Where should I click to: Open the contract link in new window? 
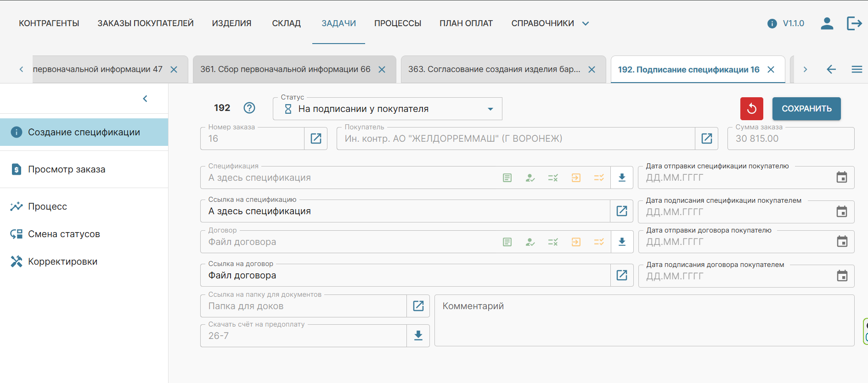(x=622, y=275)
